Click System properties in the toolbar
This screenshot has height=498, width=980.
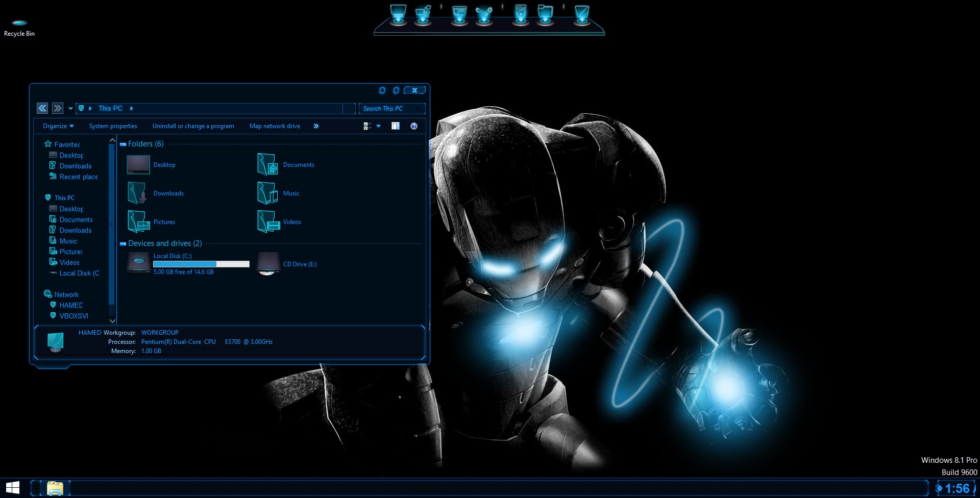pyautogui.click(x=113, y=126)
